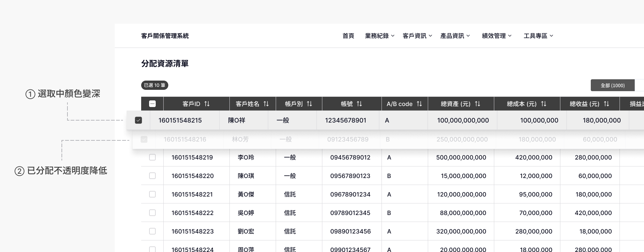644x252 pixels.
Task: Click account number 12345678901
Action: pos(346,120)
